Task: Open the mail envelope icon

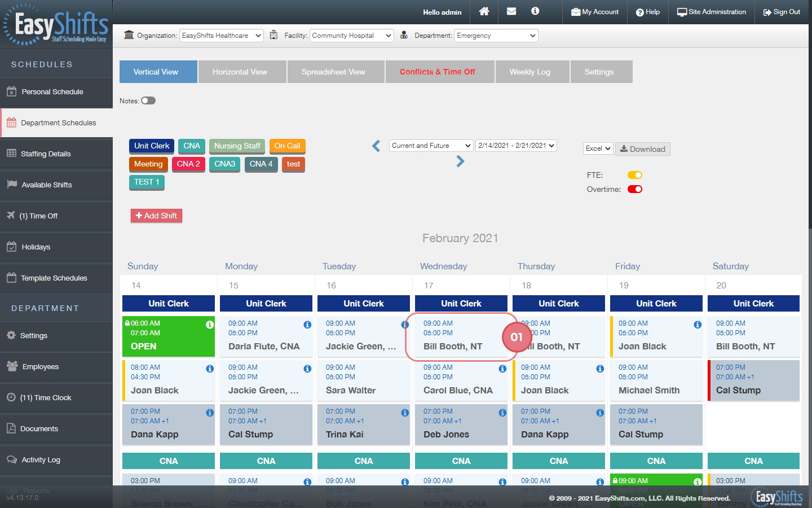Action: (511, 11)
